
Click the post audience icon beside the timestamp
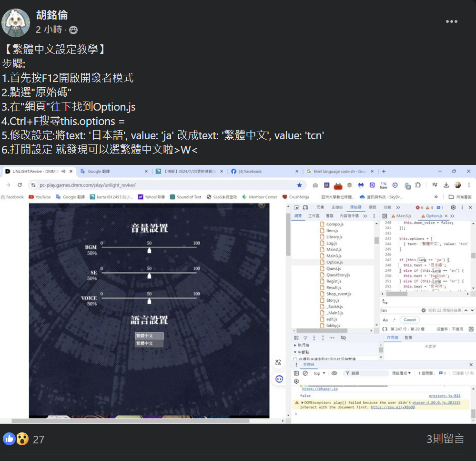click(73, 30)
